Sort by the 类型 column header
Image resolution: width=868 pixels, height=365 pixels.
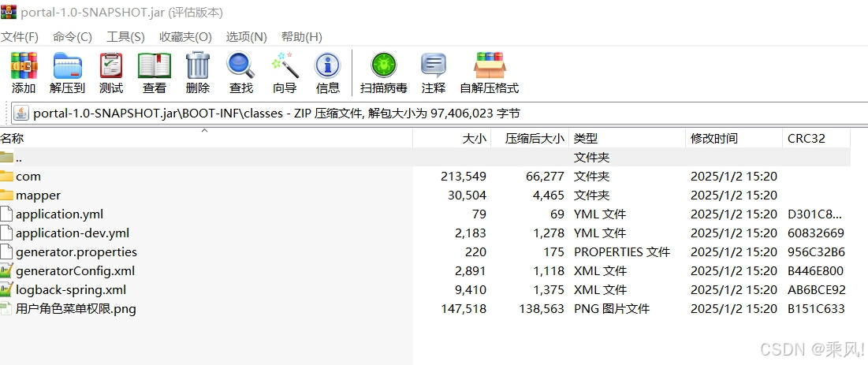pyautogui.click(x=628, y=139)
